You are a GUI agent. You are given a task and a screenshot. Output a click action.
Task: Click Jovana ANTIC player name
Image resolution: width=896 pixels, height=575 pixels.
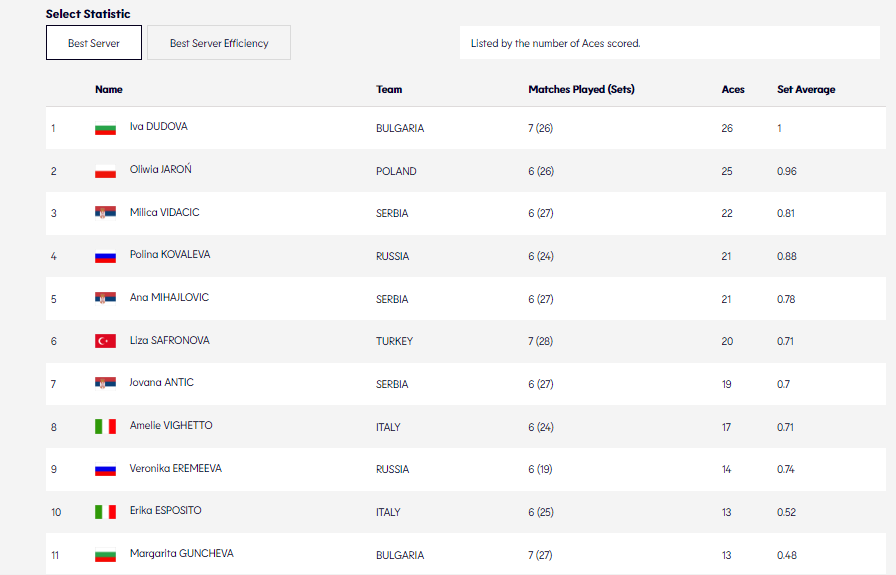coord(161,383)
